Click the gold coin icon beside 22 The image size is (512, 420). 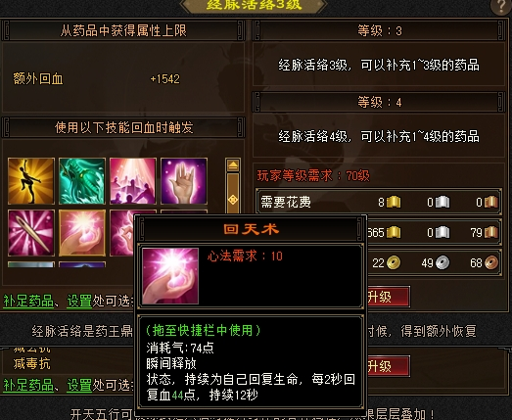[x=394, y=263]
